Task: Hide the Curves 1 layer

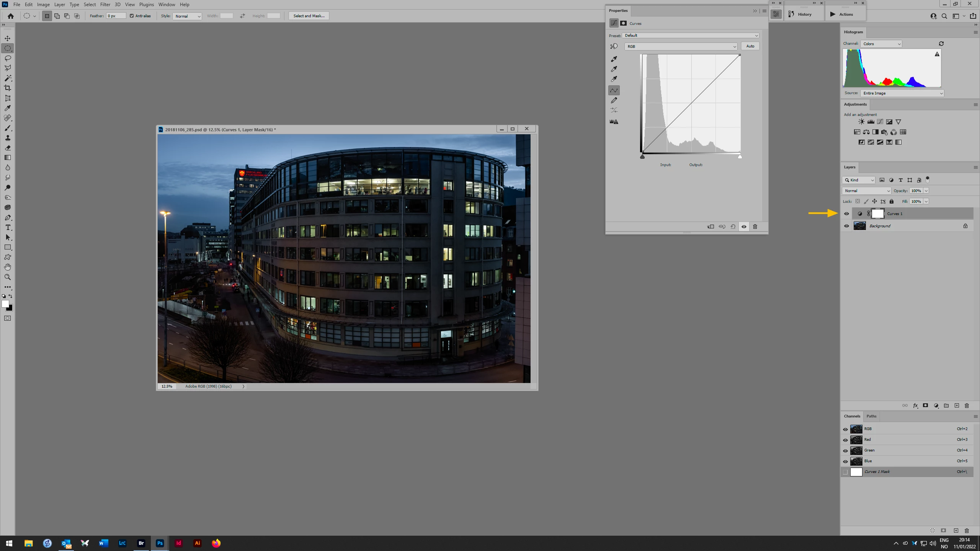Action: tap(846, 214)
